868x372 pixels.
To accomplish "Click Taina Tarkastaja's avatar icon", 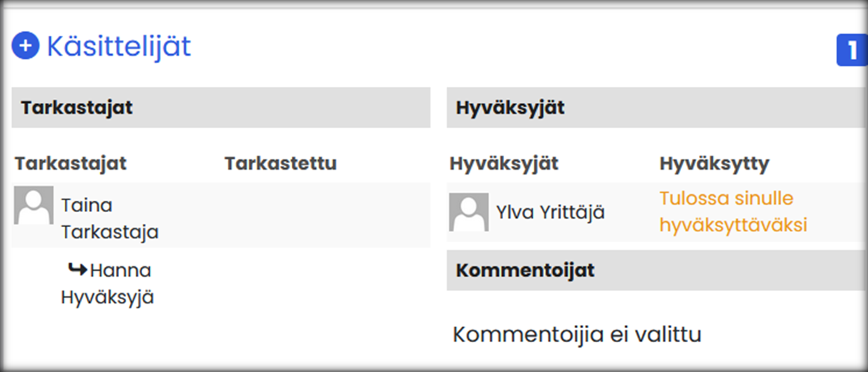I will [x=33, y=205].
